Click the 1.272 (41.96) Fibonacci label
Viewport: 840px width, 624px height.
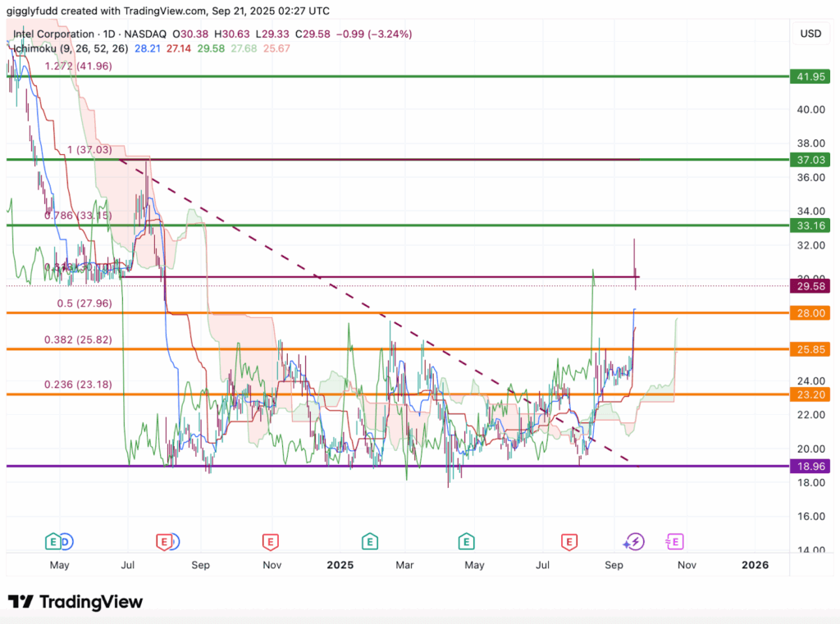(78, 66)
